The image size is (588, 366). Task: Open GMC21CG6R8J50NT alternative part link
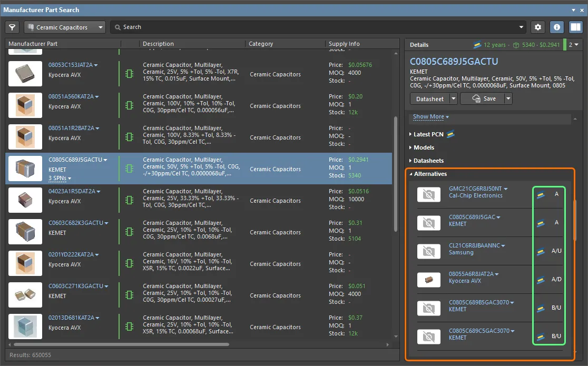(475, 189)
